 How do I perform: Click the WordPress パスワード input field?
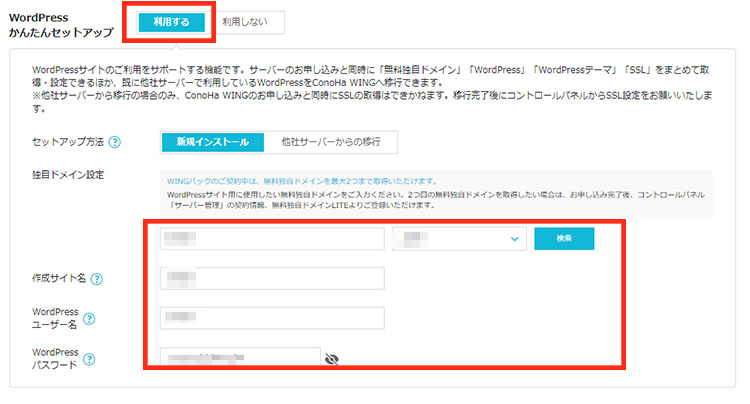[240, 357]
